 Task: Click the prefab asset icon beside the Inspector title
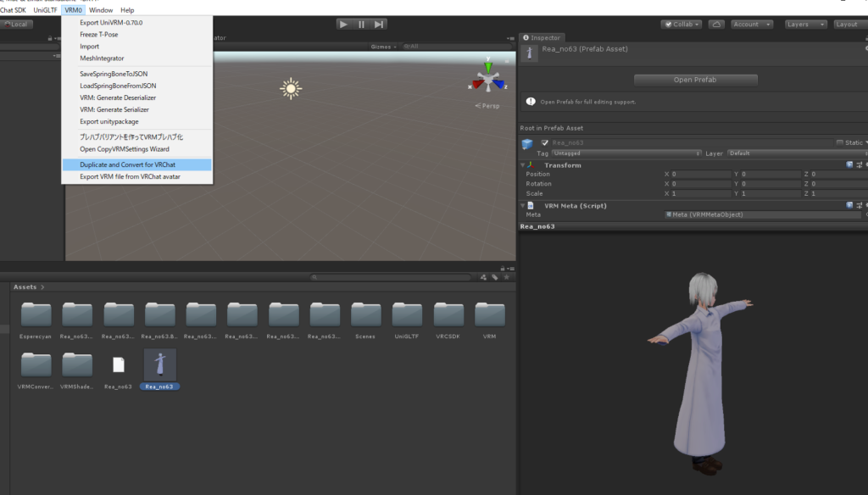(529, 53)
